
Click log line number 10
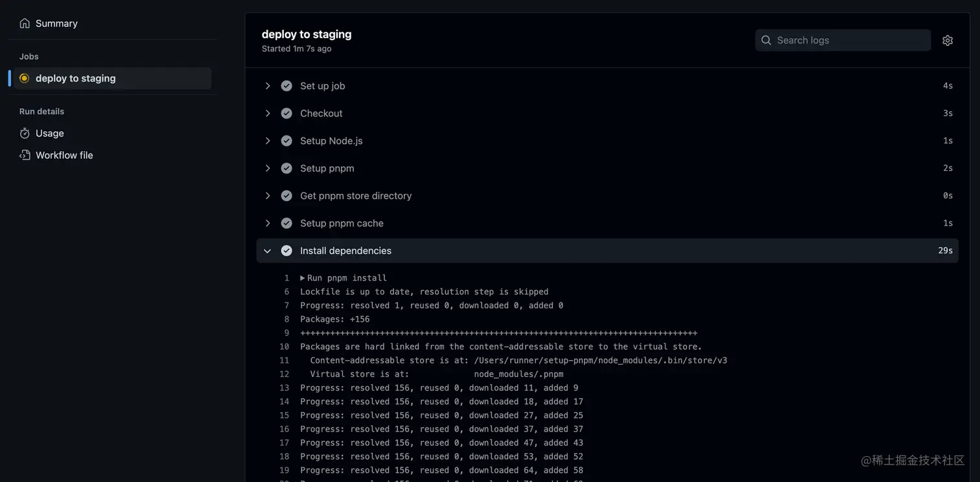(x=284, y=347)
